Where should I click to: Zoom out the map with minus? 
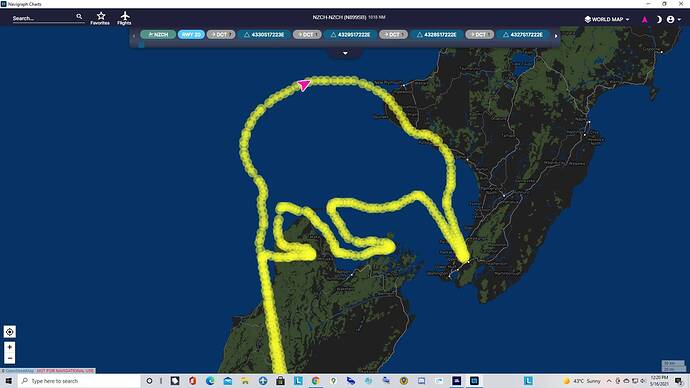coord(10,358)
